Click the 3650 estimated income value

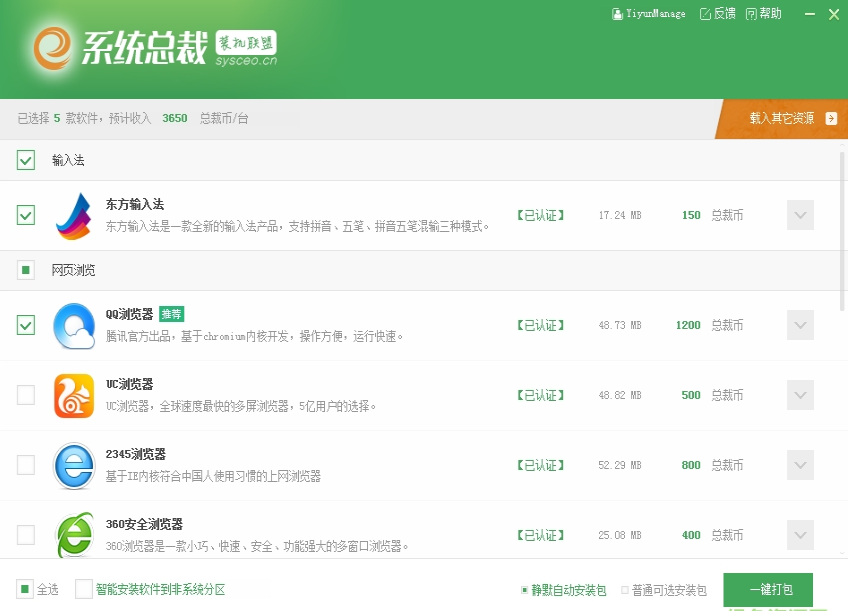(x=175, y=118)
